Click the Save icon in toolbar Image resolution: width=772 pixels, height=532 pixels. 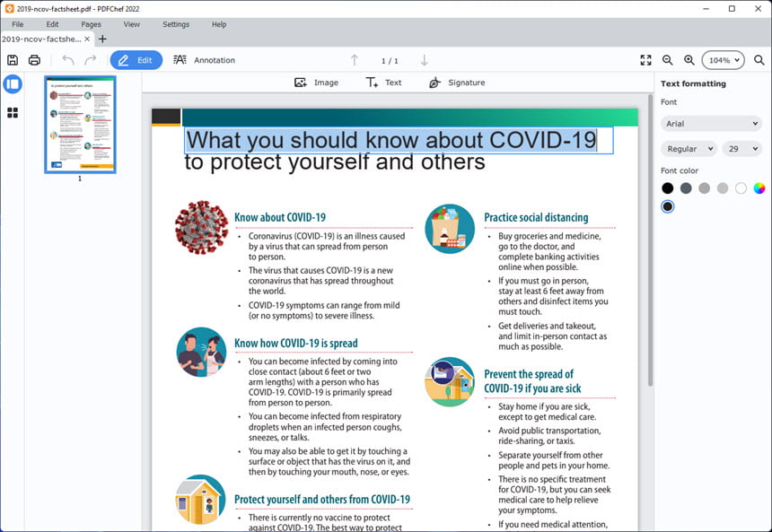(13, 60)
